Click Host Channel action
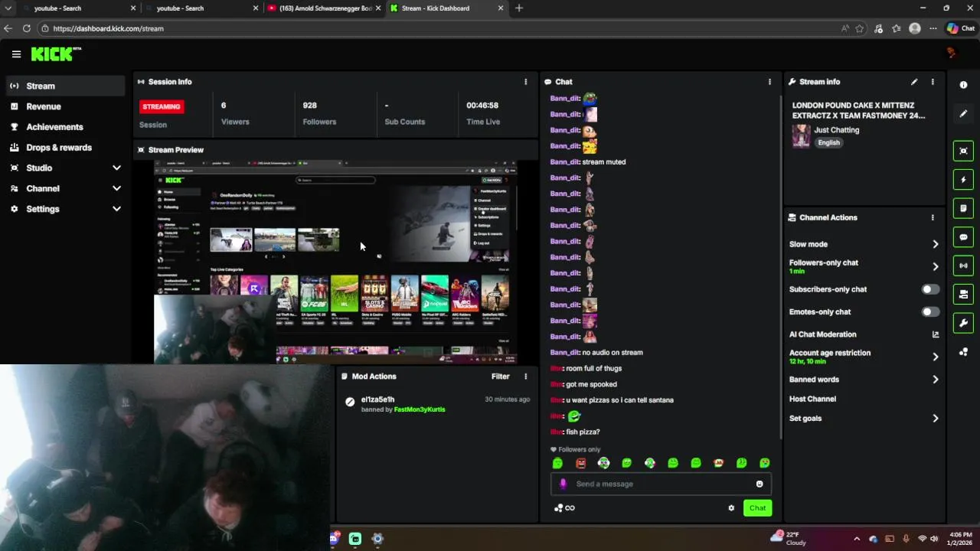 [x=812, y=399]
